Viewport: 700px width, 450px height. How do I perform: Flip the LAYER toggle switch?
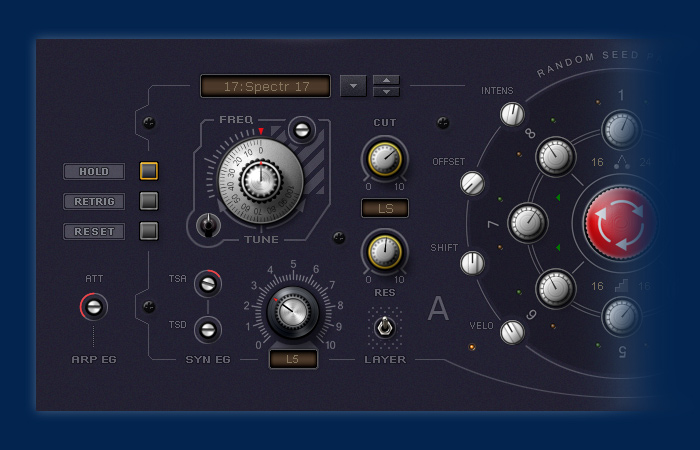[382, 325]
